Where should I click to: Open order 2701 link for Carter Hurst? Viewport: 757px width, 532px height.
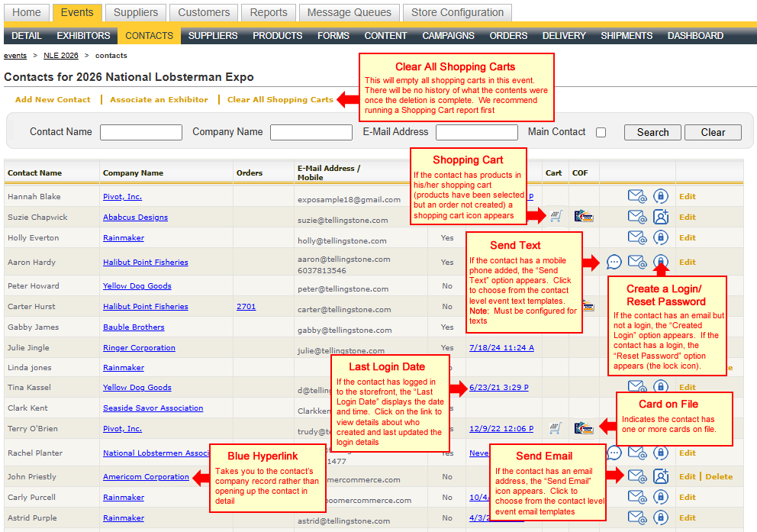246,307
